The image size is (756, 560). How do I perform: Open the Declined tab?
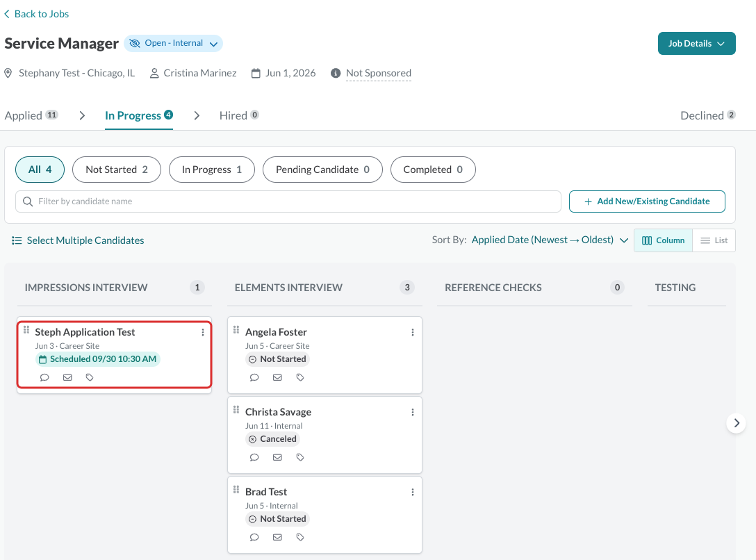(708, 115)
